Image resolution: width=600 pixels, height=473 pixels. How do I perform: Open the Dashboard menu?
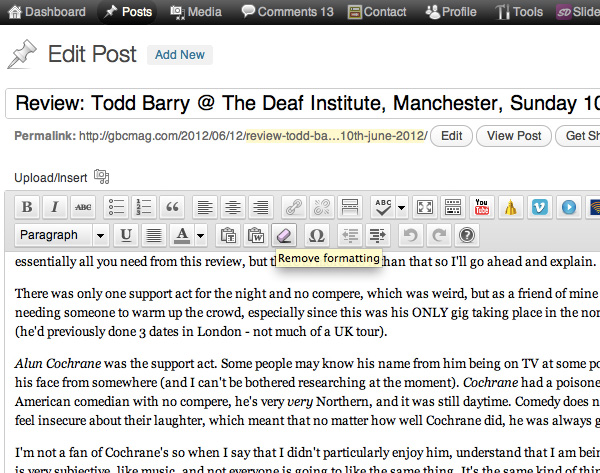[47, 12]
